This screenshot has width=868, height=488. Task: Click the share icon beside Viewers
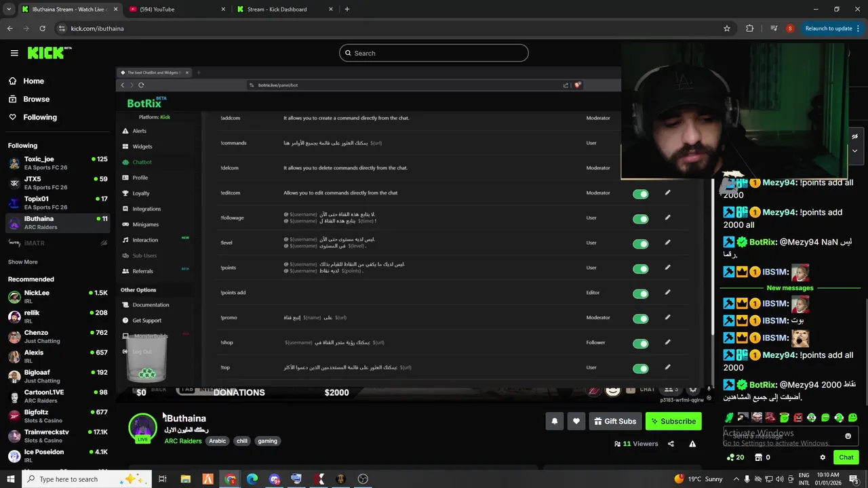point(671,444)
